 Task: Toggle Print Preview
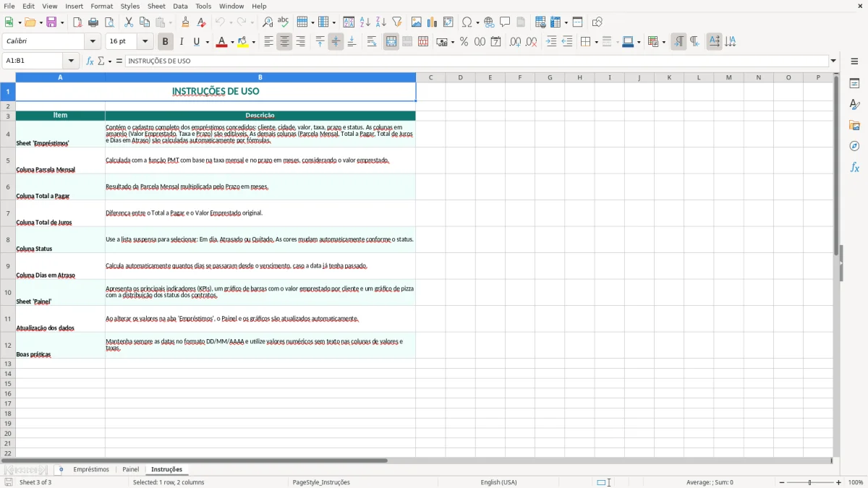[x=109, y=22]
